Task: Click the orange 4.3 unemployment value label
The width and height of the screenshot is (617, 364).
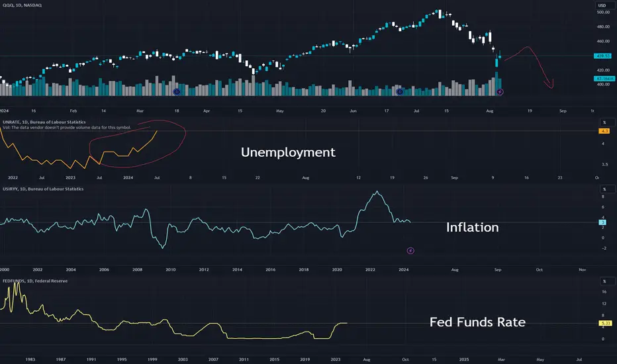Action: click(x=604, y=131)
